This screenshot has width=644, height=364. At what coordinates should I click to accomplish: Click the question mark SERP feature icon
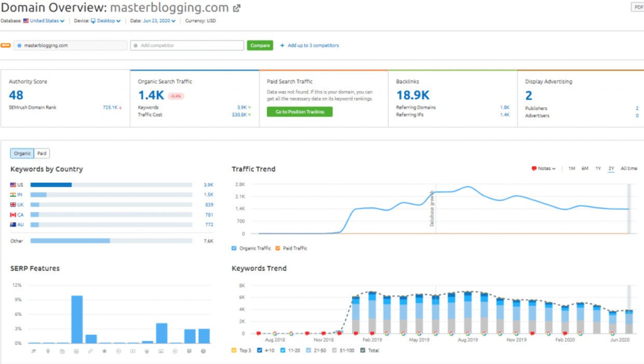coord(203,352)
